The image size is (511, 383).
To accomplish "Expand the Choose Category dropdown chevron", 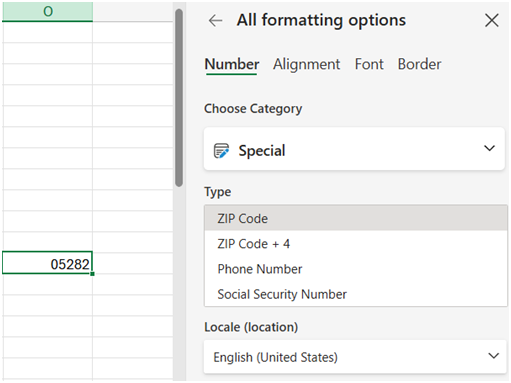I will point(489,148).
